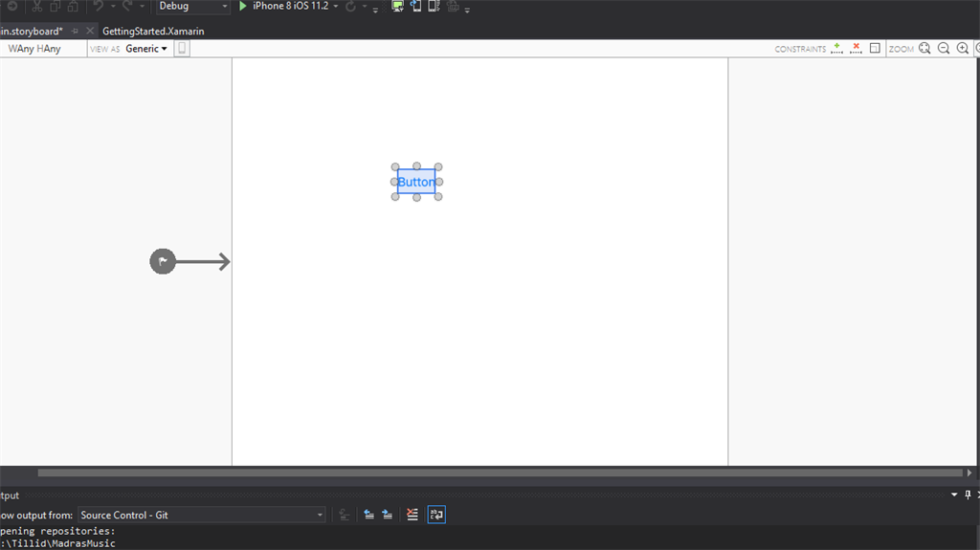Click the Mac agent connection monitor icon
The image size is (980, 550).
point(397,7)
